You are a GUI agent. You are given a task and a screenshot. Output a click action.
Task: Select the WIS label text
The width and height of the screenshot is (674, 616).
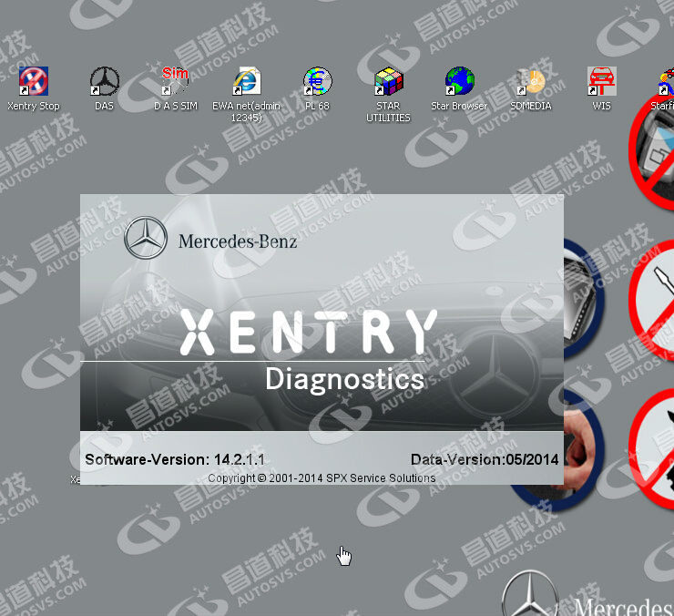click(601, 106)
